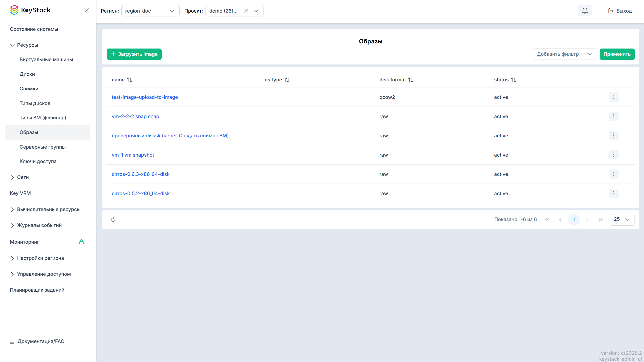Open Состояние системы page

click(x=34, y=29)
